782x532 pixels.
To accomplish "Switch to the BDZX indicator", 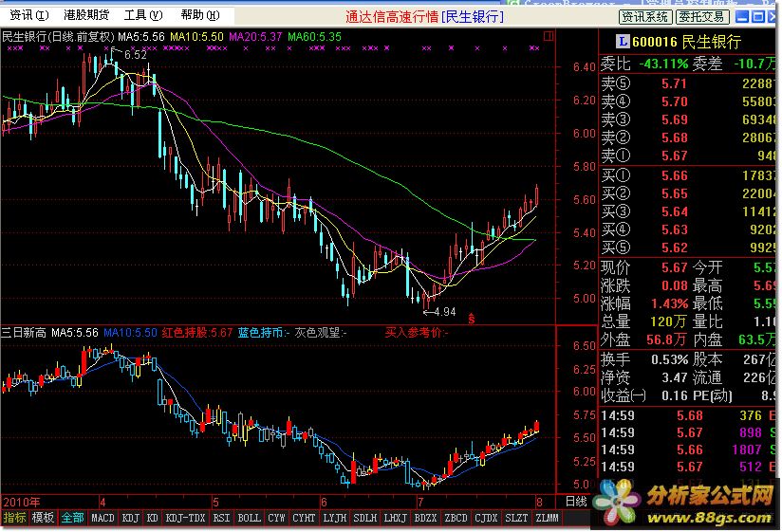I will coord(425,518).
